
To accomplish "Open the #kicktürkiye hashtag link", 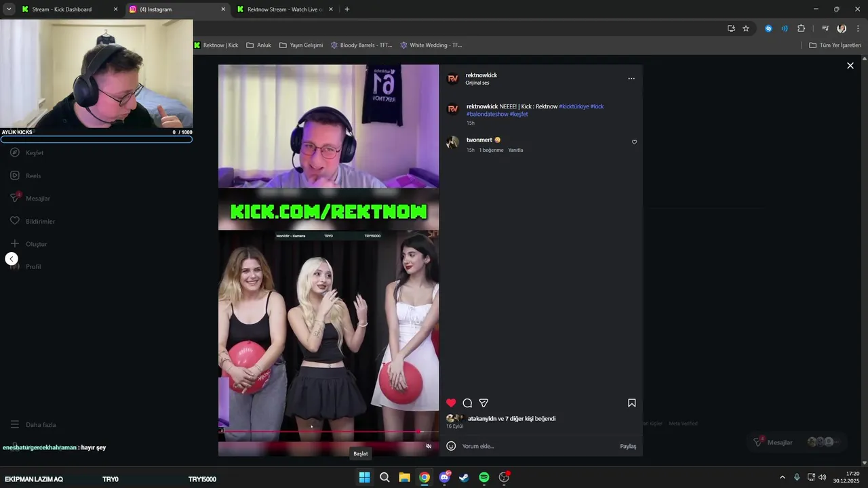I will coord(574,106).
